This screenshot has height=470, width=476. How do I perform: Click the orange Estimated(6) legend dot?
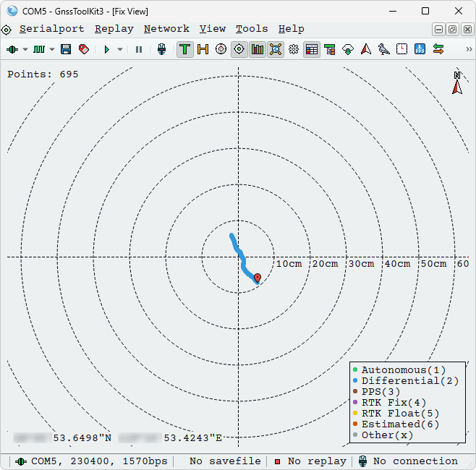tap(355, 424)
